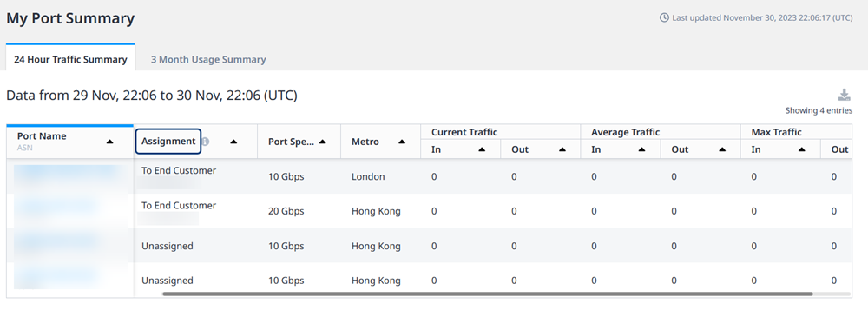Sort the Metro column arrow
868x317 pixels.
[402, 142]
